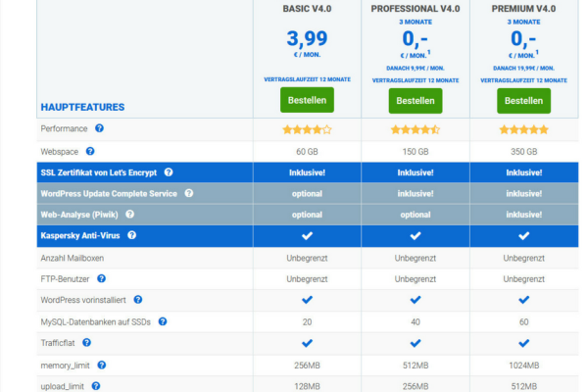This screenshot has height=392, width=588.
Task: Click the memory_limit question mark icon
Action: (x=102, y=365)
